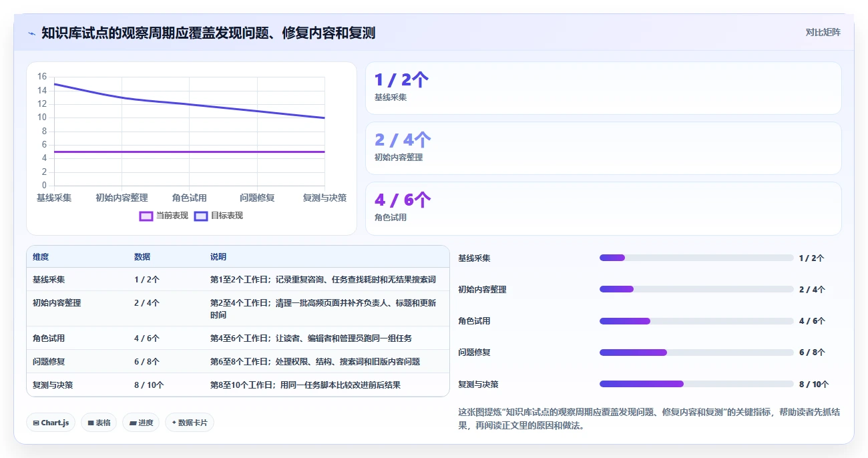Click the 目标表现 line in the chart
The height and width of the screenshot is (458, 868).
(190, 104)
